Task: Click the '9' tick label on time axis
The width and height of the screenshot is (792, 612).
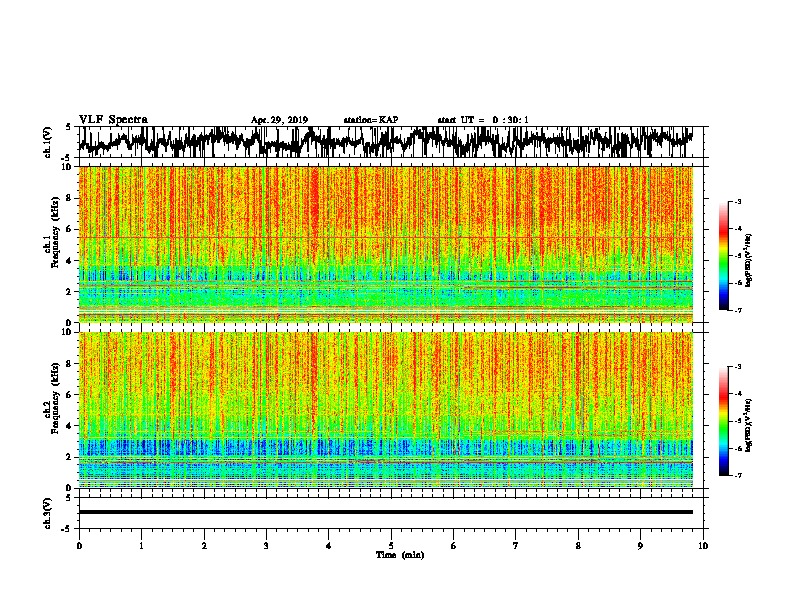Action: 640,546
